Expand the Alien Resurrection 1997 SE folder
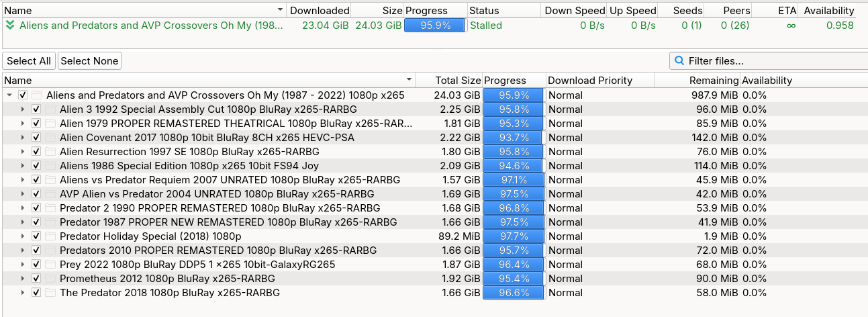This screenshot has width=868, height=317. coord(23,152)
